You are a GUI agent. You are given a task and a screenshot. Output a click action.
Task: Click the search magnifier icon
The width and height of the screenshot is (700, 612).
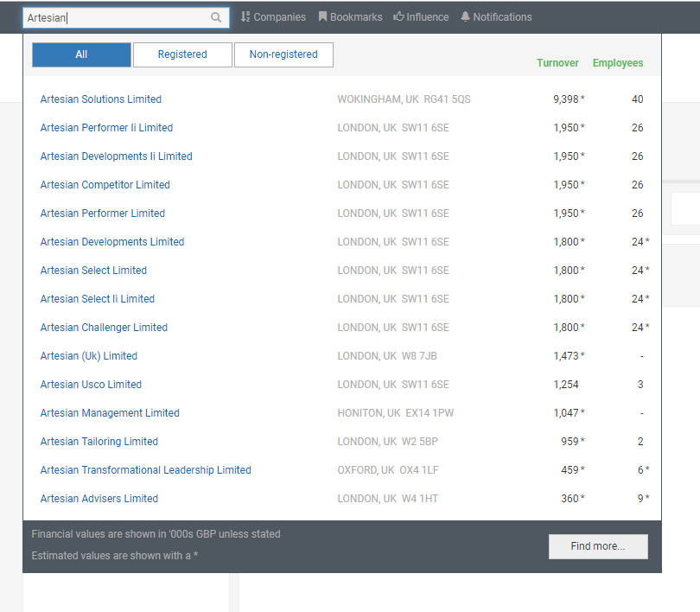pyautogui.click(x=216, y=17)
